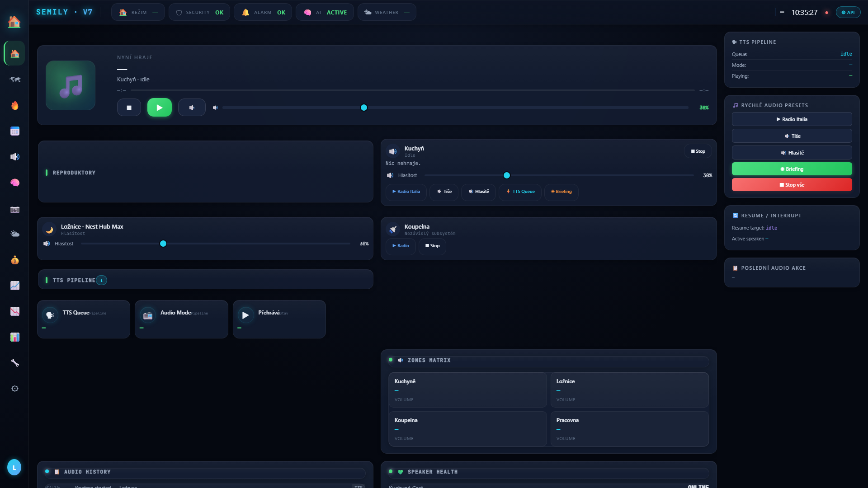Start Briefing on Kuchyň card
The width and height of the screenshot is (868, 488).
point(561,192)
